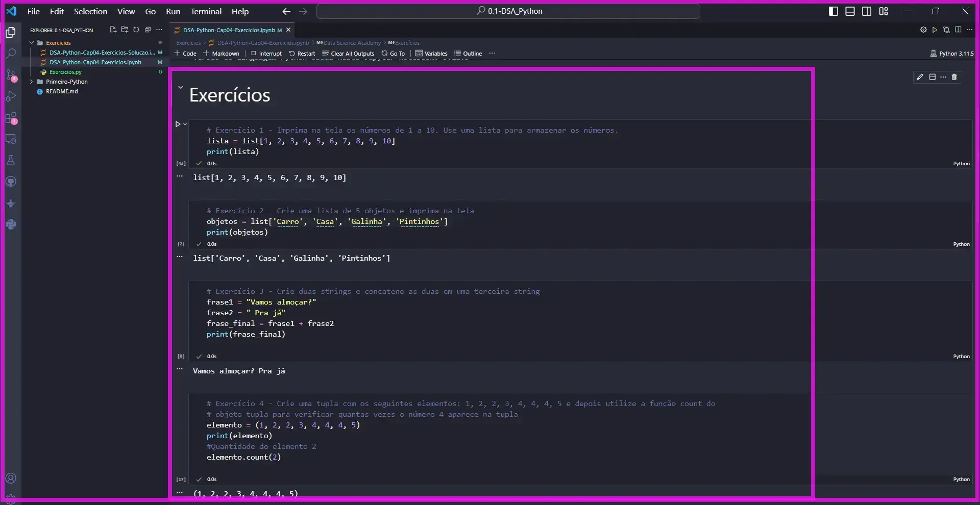Open Run and Debug view

[x=11, y=96]
